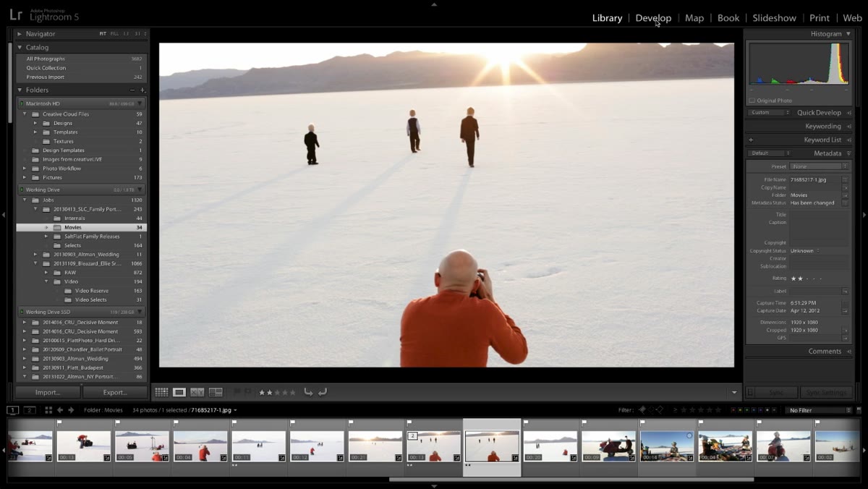
Task: Show main window display 1 icon
Action: click(13, 410)
